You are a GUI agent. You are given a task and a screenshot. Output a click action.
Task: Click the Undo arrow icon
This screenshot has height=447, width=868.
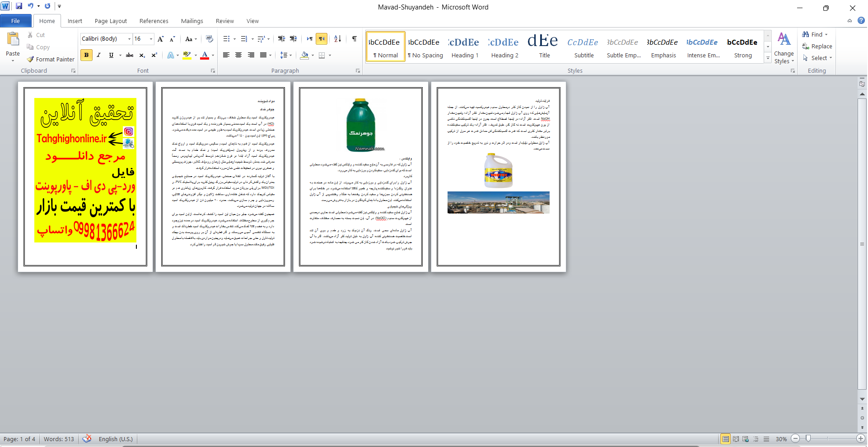pyautogui.click(x=31, y=6)
